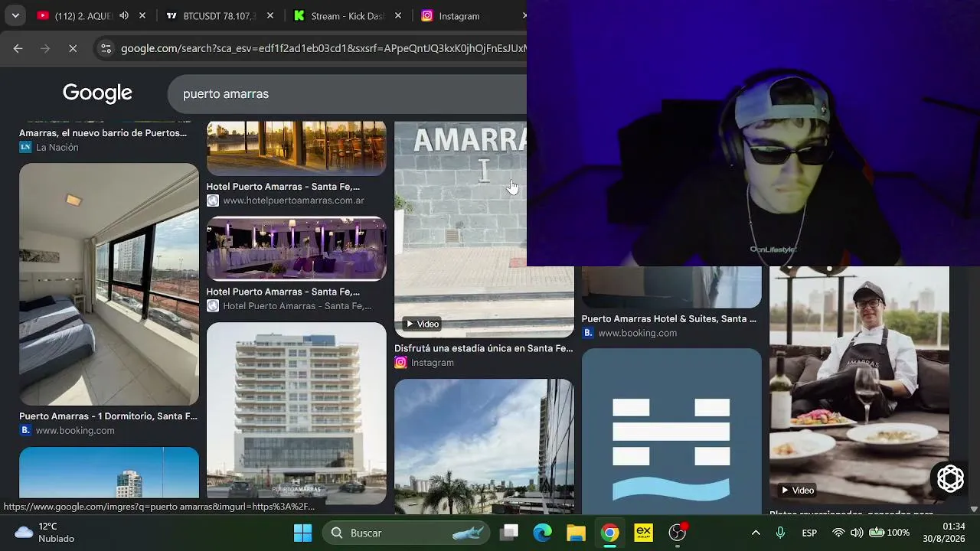The image size is (980, 551).
Task: Switch to the Chrome taskbar icon
Action: click(x=609, y=533)
